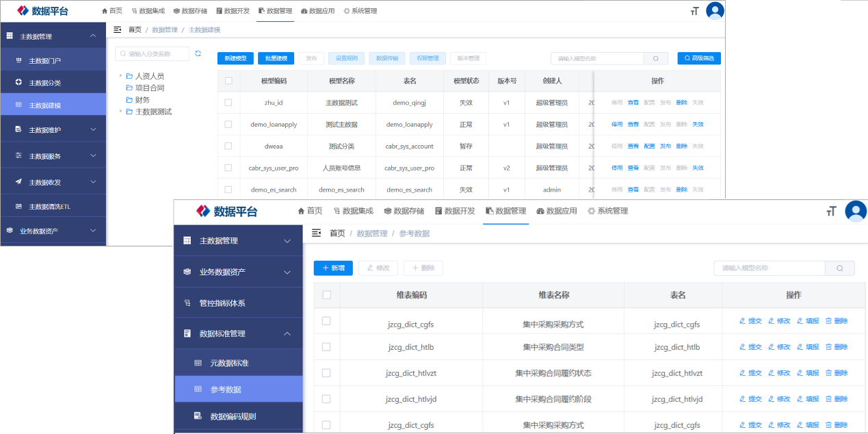Click the refresh icon beside category search box
868x434 pixels.
pos(198,53)
